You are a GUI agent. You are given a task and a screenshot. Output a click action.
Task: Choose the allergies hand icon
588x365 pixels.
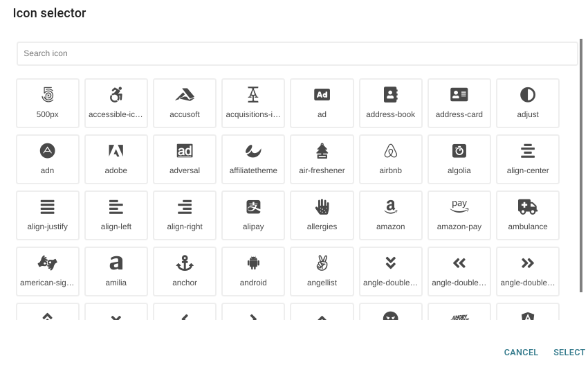322,215
